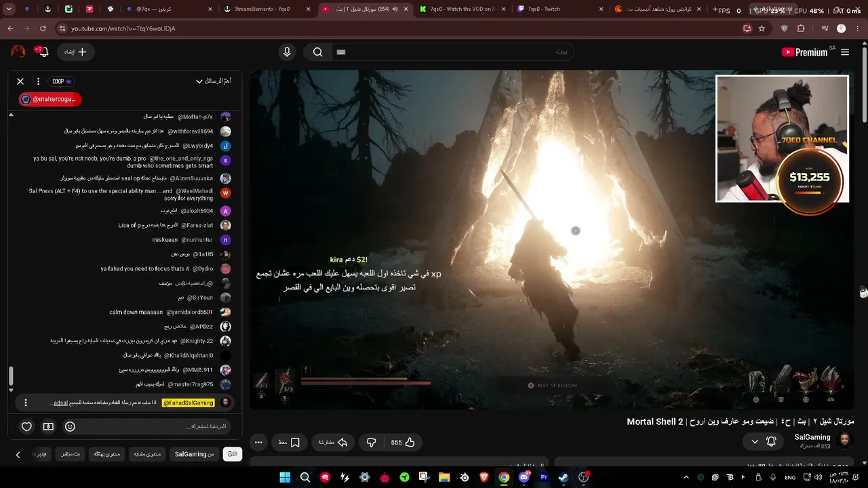Switch to the 7qe0 Watch the VOD tab
This screenshot has height=488, width=868.
point(462,9)
